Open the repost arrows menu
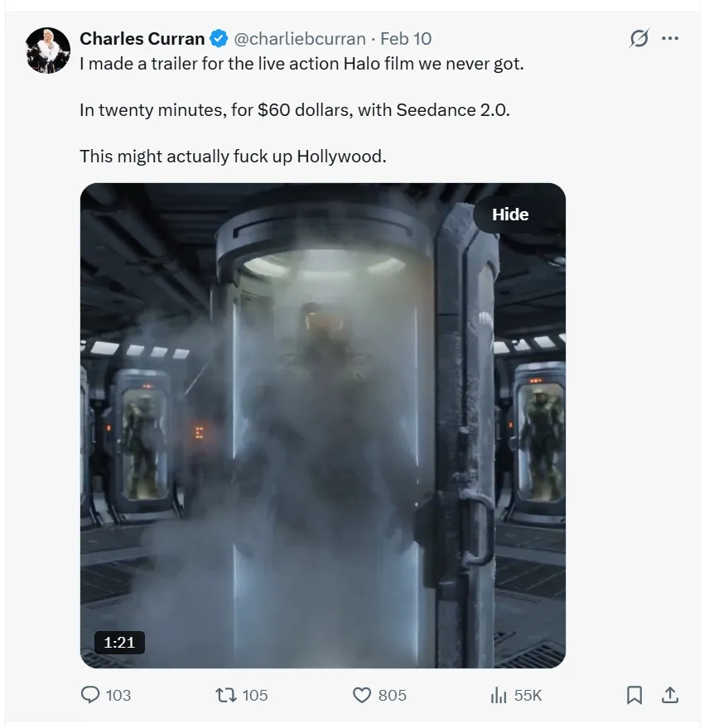Image resolution: width=709 pixels, height=728 pixels. coord(225,695)
